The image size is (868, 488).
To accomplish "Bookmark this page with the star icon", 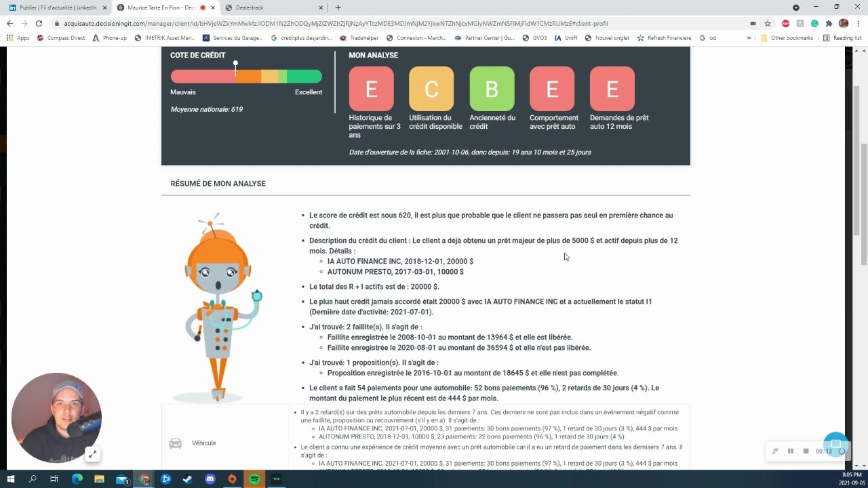I will (x=768, y=23).
